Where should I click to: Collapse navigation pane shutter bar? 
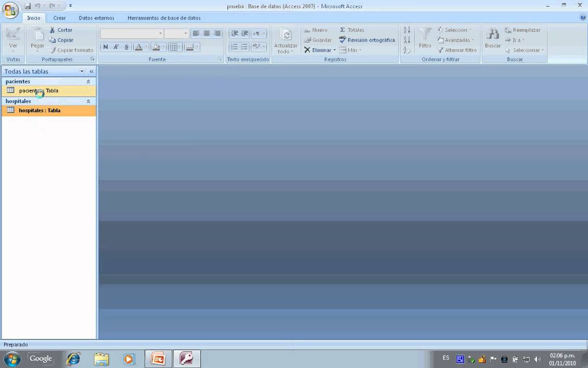91,72
